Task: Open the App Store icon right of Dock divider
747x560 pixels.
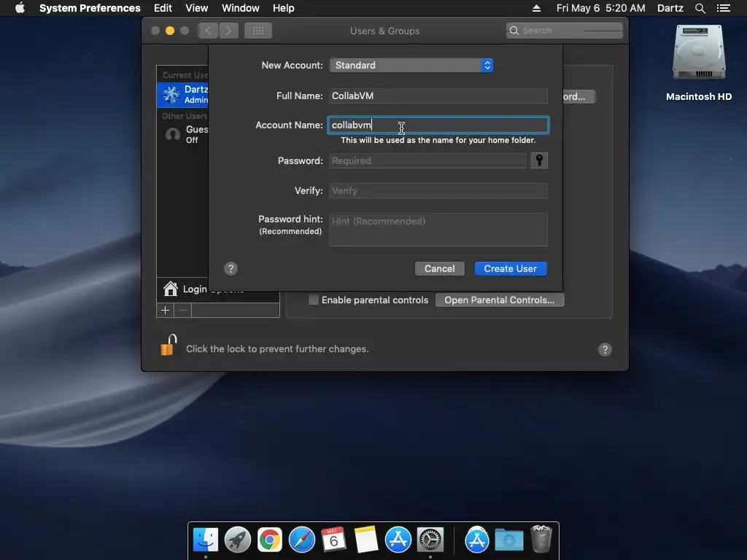Action: 477,540
